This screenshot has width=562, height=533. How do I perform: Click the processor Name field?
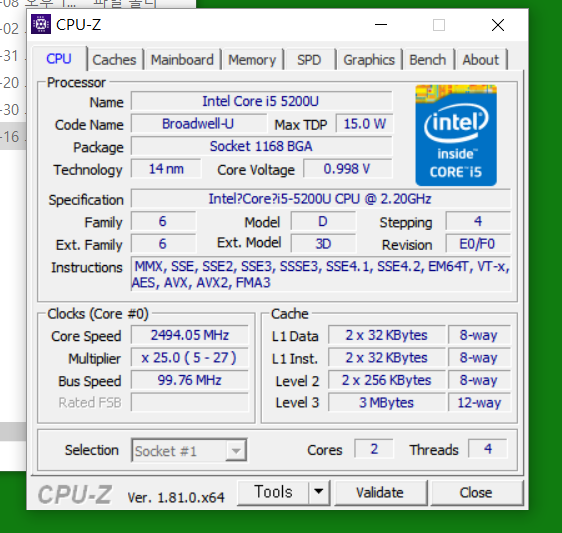point(261,101)
